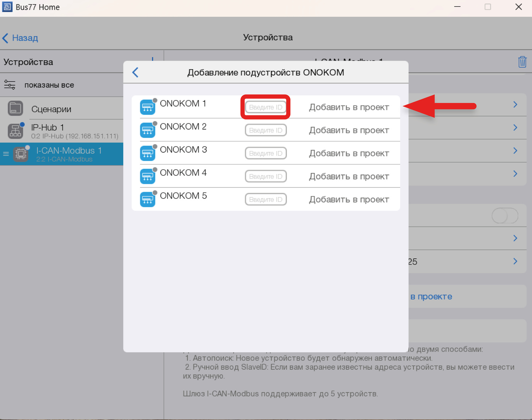This screenshot has height=420, width=532.
Task: Go back using the Назад link
Action: 21,38
